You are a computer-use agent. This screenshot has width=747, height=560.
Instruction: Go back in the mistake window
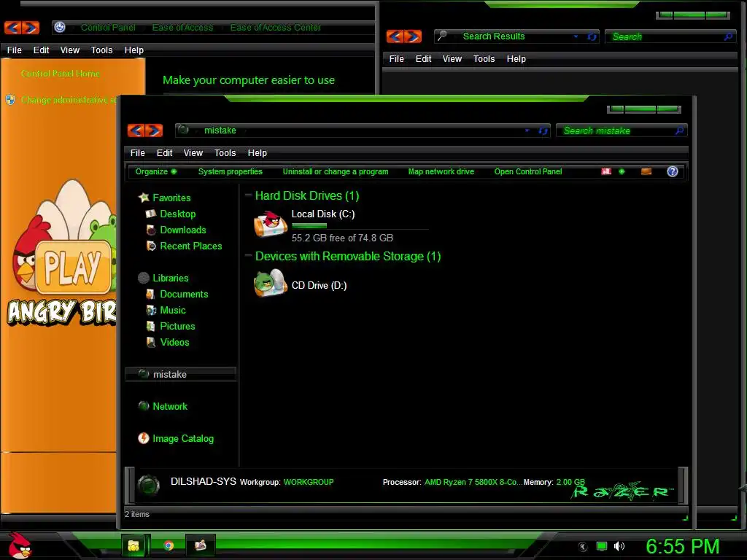click(136, 131)
